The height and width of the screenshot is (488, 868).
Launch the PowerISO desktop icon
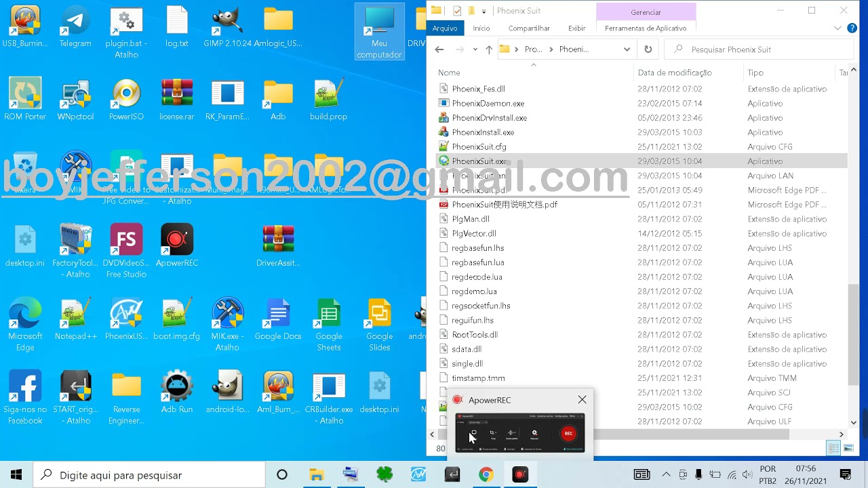pos(126,100)
